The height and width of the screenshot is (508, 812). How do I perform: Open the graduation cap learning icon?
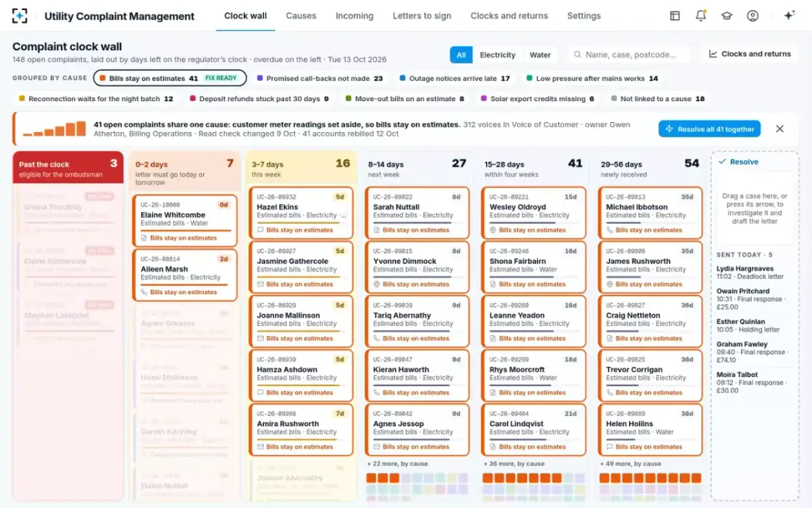727,16
